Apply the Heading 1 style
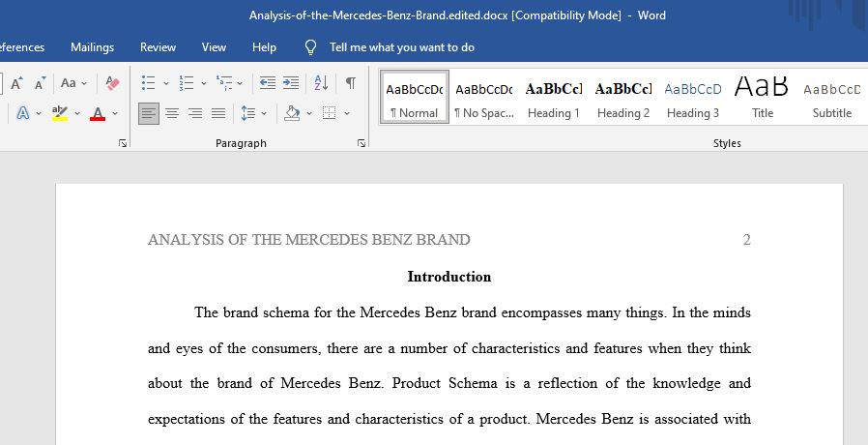The image size is (868, 445). [x=554, y=97]
